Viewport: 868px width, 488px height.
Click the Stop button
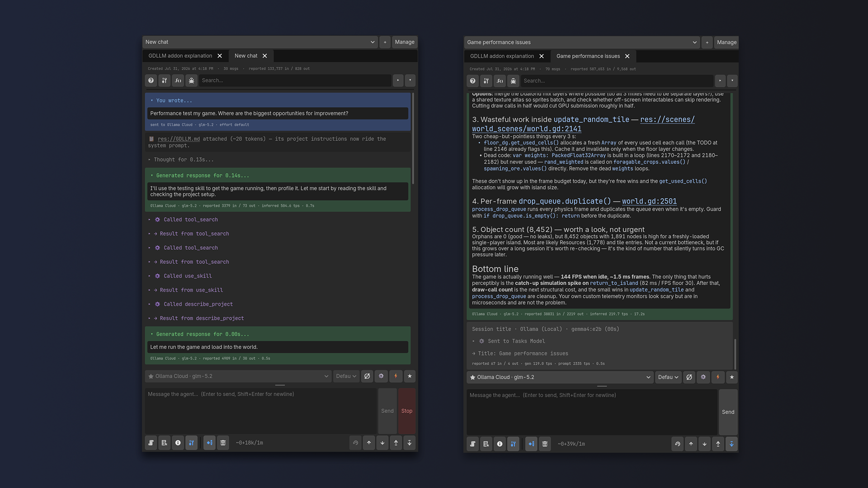click(407, 411)
